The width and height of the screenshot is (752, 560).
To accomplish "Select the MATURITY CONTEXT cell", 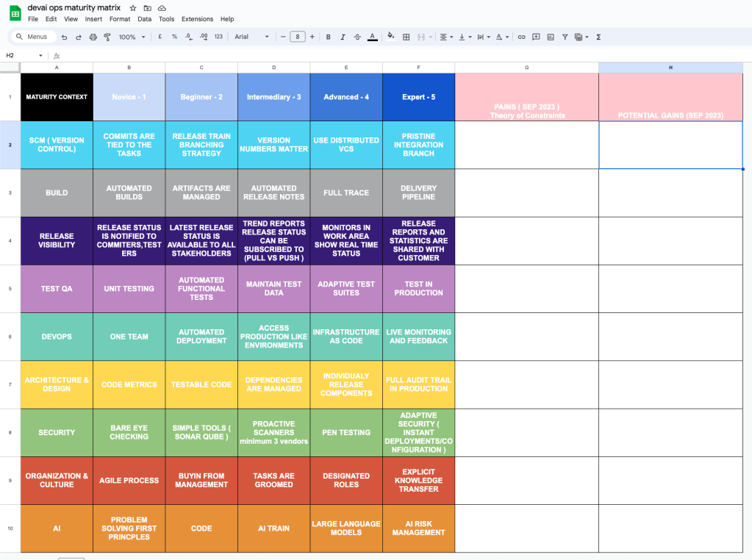I will coord(57,97).
